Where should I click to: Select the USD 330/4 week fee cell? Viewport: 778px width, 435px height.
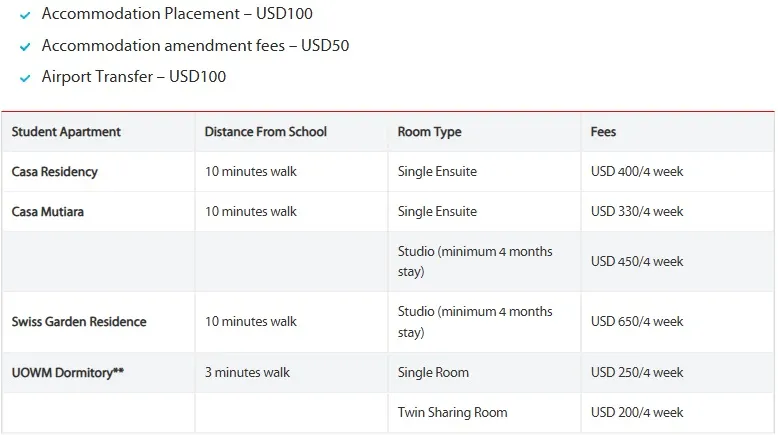click(x=637, y=212)
